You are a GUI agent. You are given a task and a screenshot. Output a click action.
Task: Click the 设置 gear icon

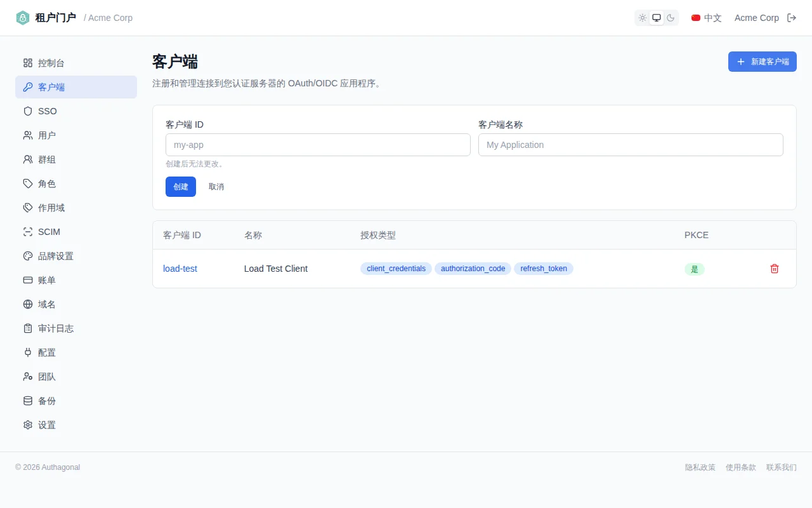coord(28,425)
